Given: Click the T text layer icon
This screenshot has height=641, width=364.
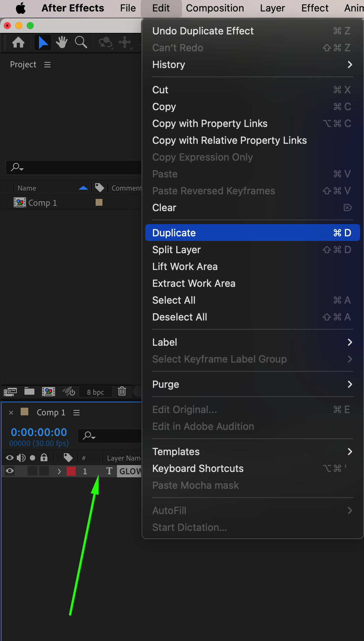Looking at the screenshot, I should (x=109, y=471).
